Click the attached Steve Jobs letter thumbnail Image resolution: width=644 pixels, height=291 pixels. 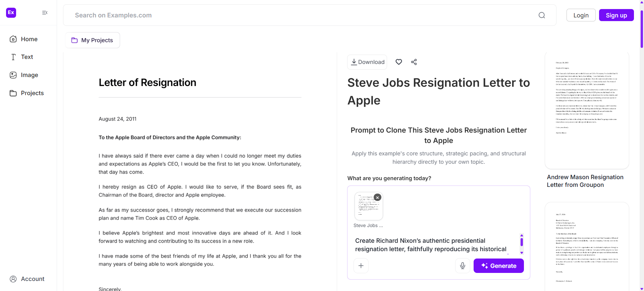point(368,206)
